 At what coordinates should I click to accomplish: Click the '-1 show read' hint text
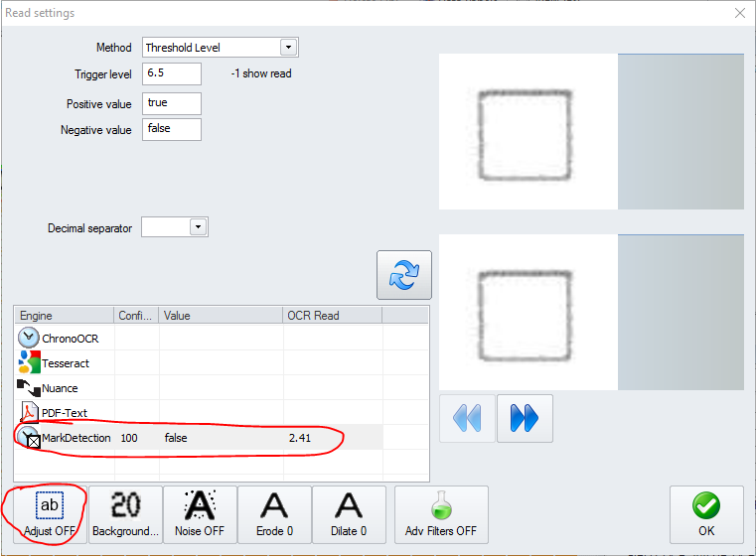pos(261,73)
